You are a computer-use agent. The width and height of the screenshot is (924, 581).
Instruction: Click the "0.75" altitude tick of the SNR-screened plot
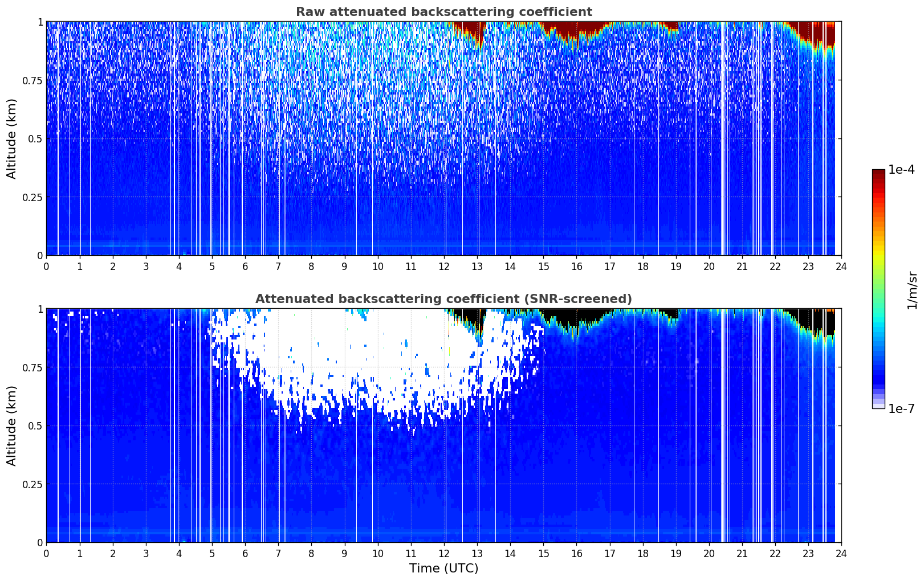(x=32, y=367)
